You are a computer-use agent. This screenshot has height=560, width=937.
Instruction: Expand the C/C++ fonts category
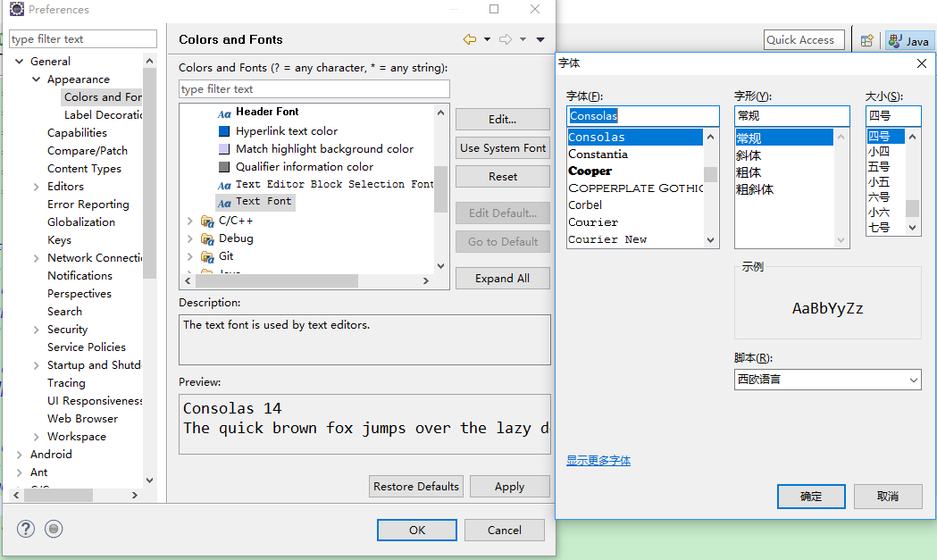coord(189,221)
